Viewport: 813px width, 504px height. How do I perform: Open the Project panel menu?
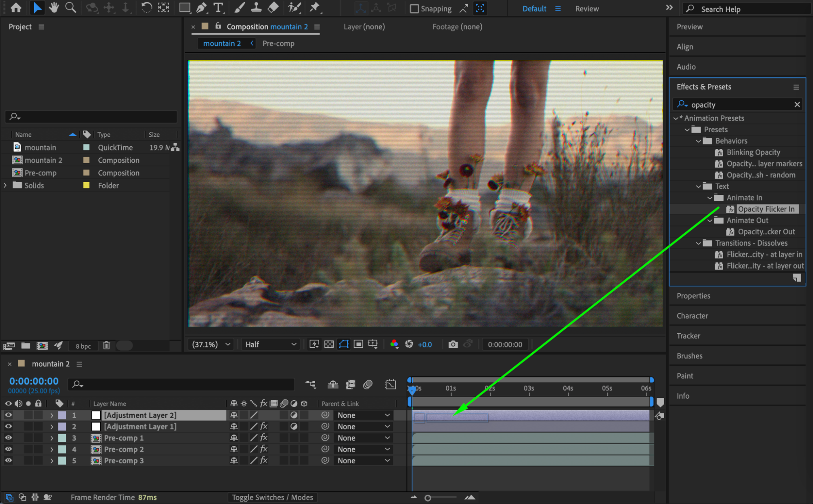(x=41, y=27)
